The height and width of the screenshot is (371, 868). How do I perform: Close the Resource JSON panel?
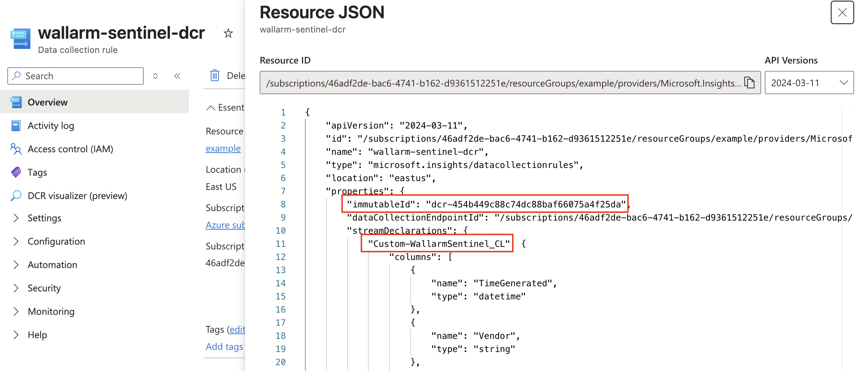click(842, 12)
